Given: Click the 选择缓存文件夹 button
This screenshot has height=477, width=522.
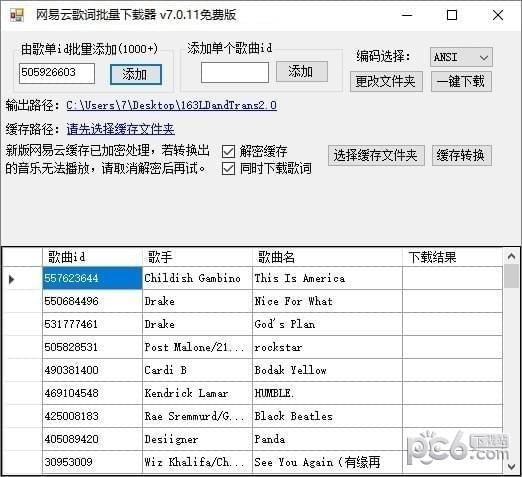Looking at the screenshot, I should point(376,155).
